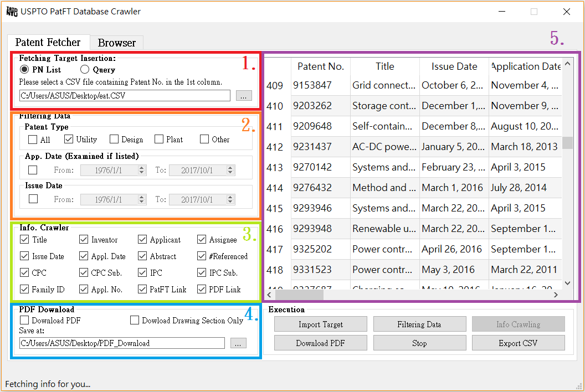Browse for CSV file with ellipsis button
The width and height of the screenshot is (585, 392).
pos(244,96)
